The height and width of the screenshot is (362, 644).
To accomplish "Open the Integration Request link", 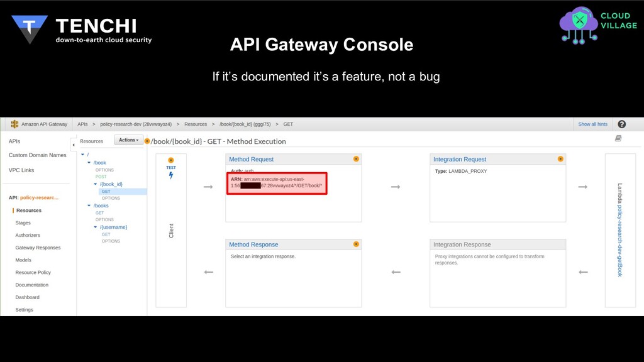I will click(460, 159).
